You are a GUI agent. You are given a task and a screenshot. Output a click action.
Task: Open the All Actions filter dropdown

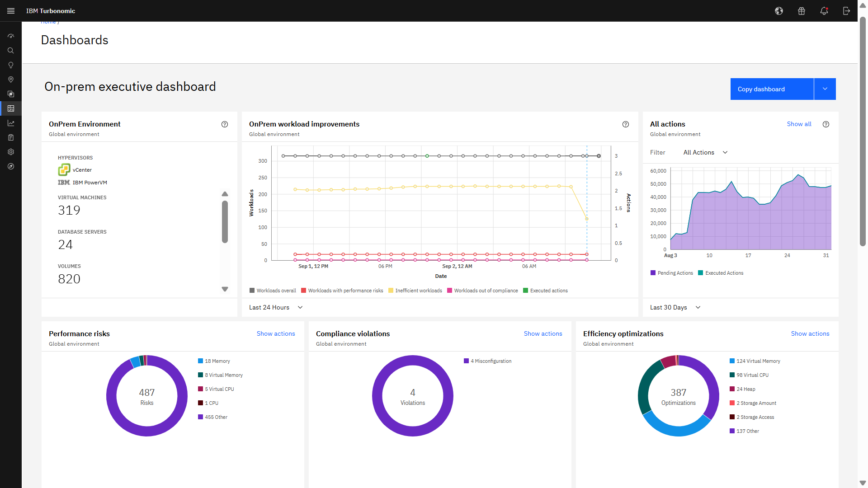(705, 152)
